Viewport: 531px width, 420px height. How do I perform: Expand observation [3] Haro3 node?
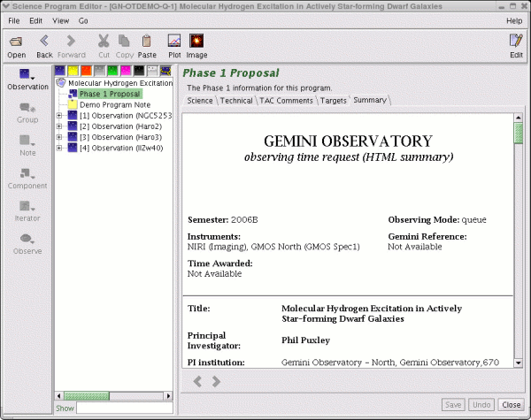[59, 137]
